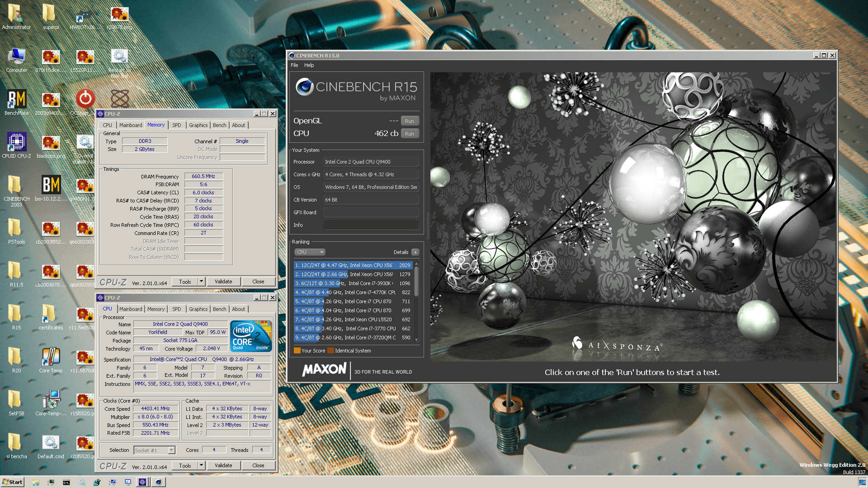Switch to Mainboard tab in upper CPU-Z window

[x=131, y=125]
